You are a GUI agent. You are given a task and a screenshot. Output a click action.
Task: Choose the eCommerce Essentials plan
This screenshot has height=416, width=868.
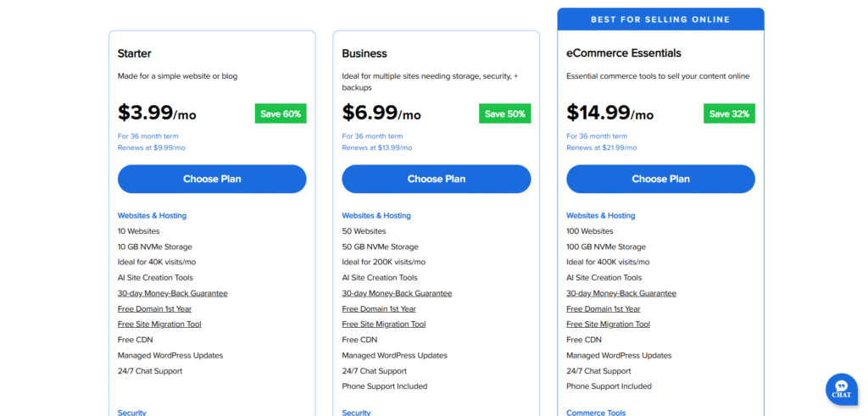click(660, 179)
